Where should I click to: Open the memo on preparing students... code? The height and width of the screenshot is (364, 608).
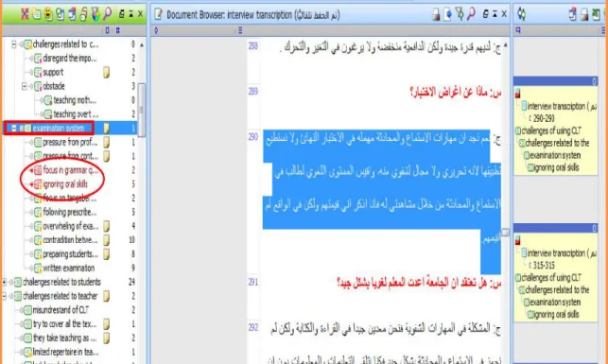[x=106, y=254]
